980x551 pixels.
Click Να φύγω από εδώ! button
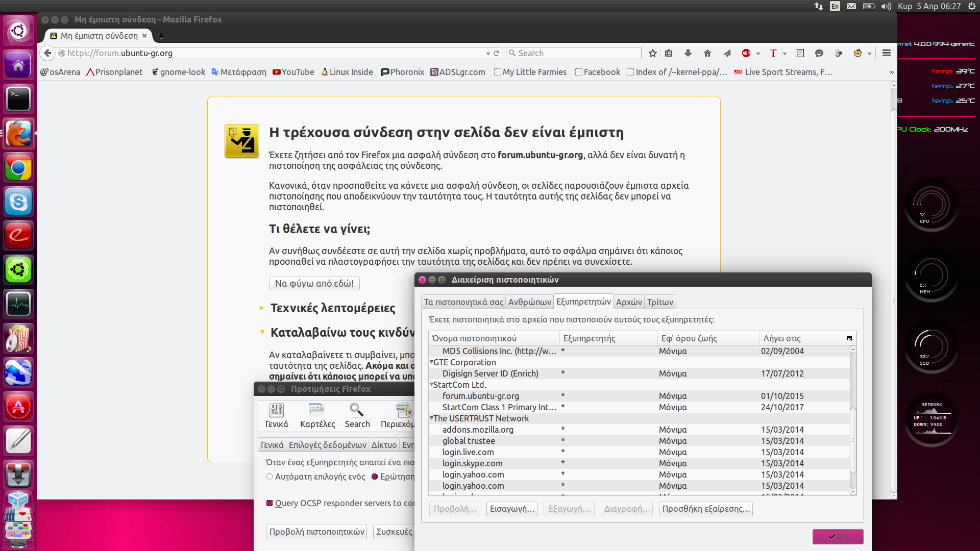coord(314,284)
